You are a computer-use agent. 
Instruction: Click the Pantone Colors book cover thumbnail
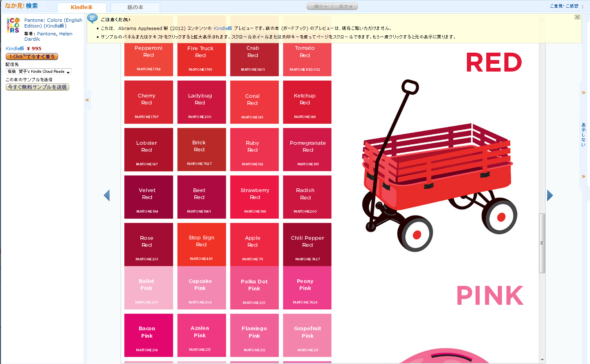[13, 25]
